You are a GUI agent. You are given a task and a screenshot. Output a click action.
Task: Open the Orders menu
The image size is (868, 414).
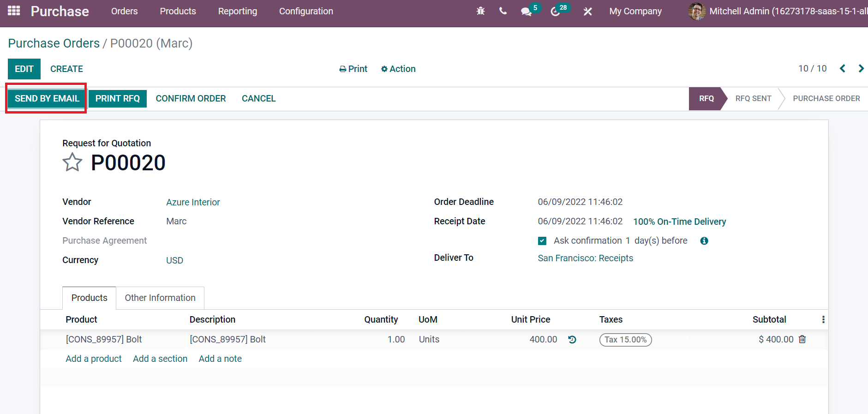point(125,11)
